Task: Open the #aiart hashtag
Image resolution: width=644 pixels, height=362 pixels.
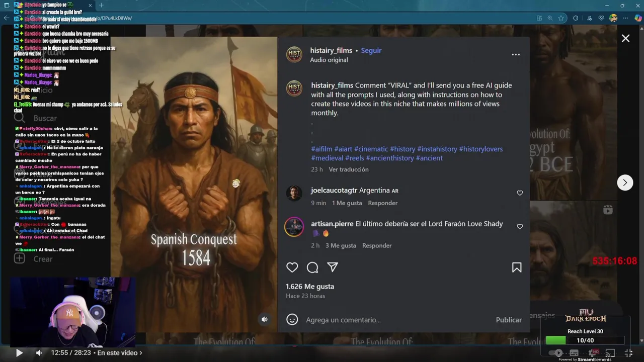Action: 343,149
